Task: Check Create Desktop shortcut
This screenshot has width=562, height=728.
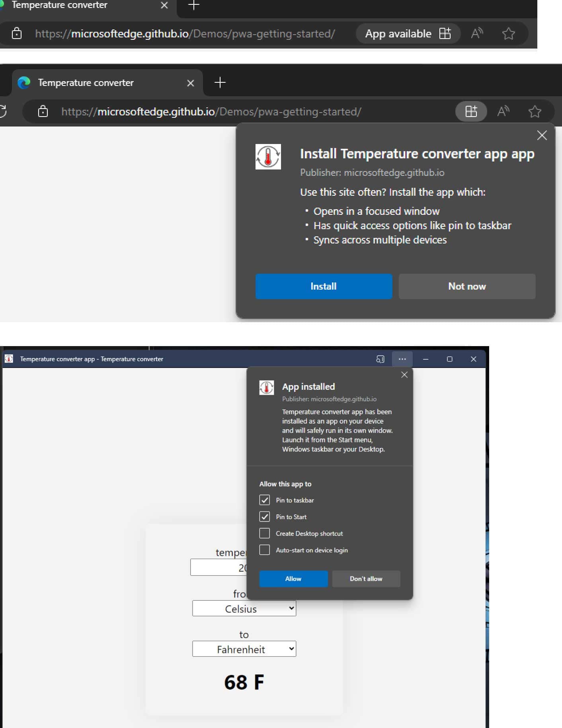Action: [x=264, y=533]
